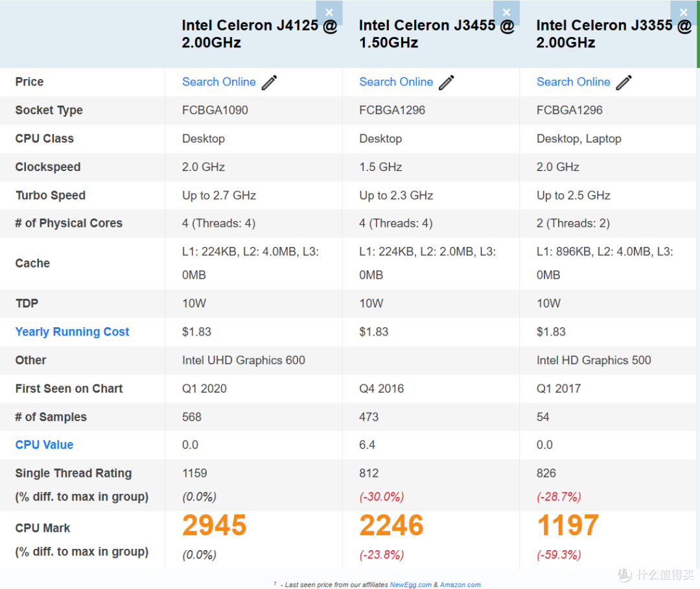The height and width of the screenshot is (589, 700).
Task: Remove Intel Celeron J3355 column with X
Action: [x=683, y=12]
